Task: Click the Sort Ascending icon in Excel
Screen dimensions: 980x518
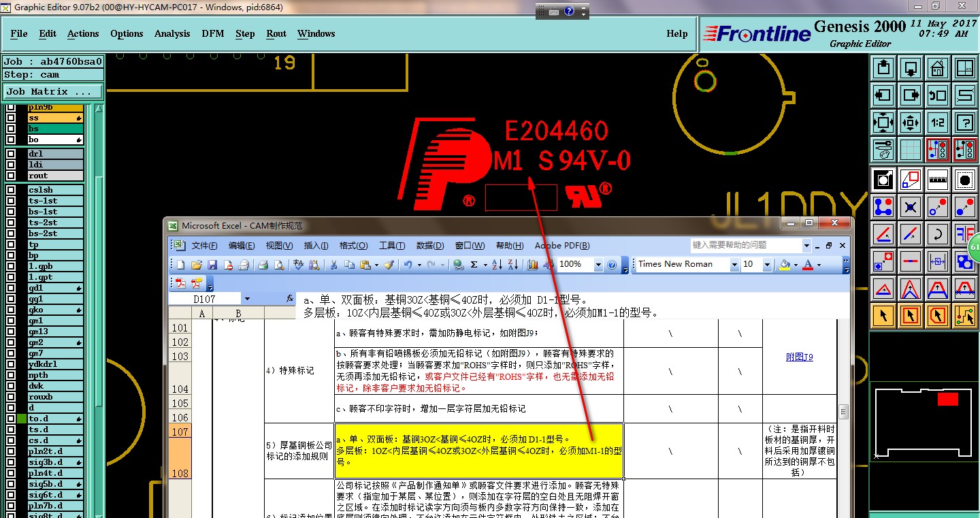Action: 497,265
